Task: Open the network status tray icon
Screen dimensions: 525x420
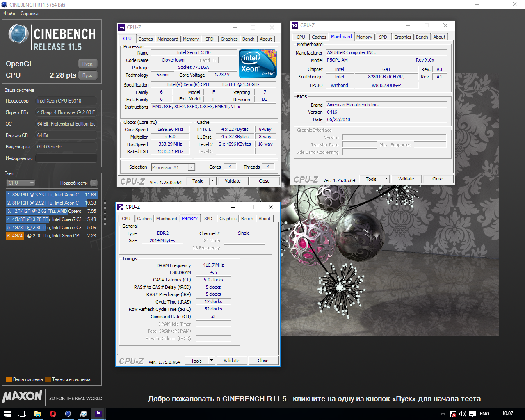Action: tap(452, 414)
